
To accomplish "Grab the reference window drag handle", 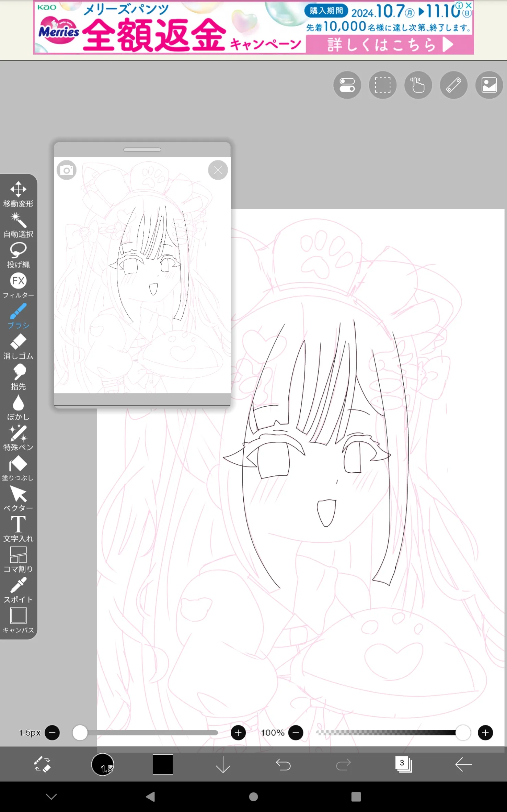I will click(142, 150).
